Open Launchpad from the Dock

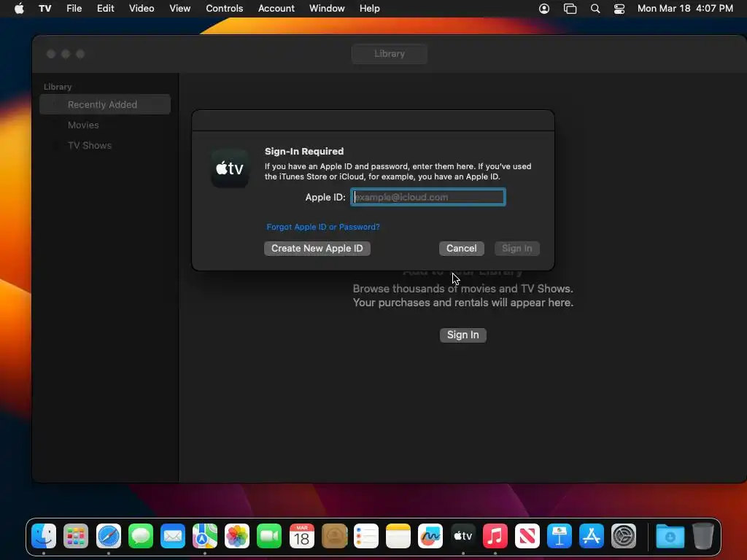pyautogui.click(x=76, y=536)
